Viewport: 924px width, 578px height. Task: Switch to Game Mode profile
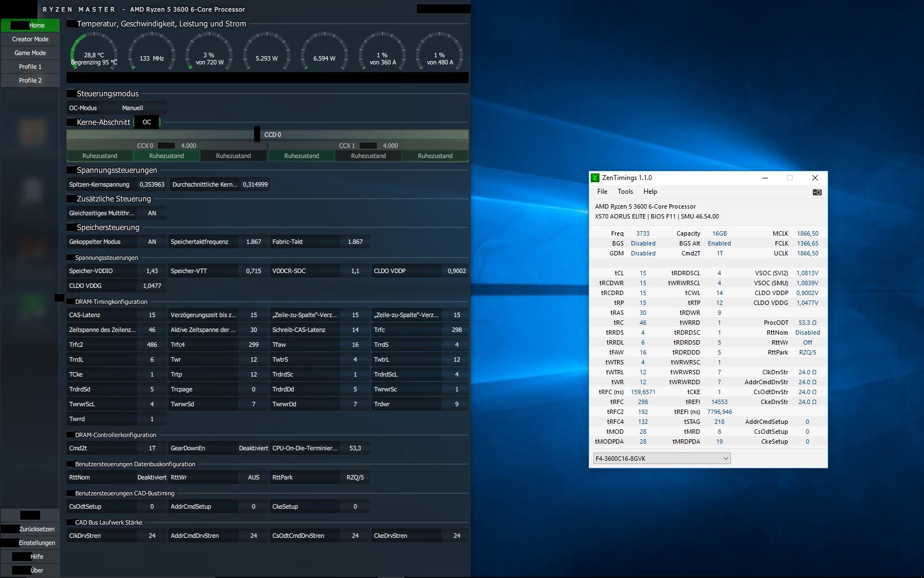tap(30, 53)
